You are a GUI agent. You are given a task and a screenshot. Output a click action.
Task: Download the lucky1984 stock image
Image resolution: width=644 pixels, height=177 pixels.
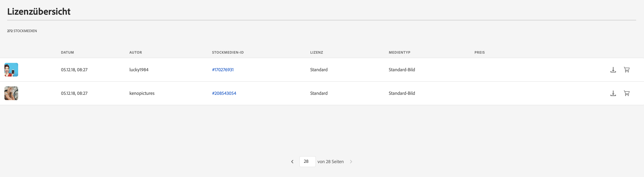pos(613,70)
